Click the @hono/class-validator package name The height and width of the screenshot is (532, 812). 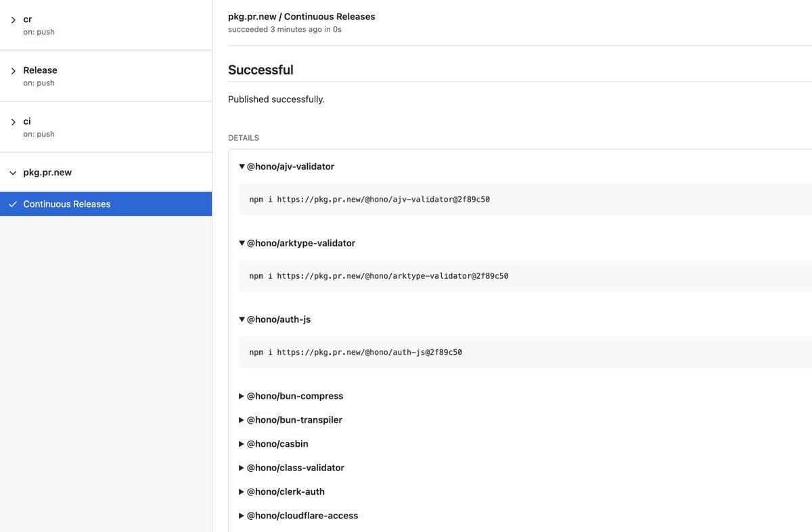(296, 468)
